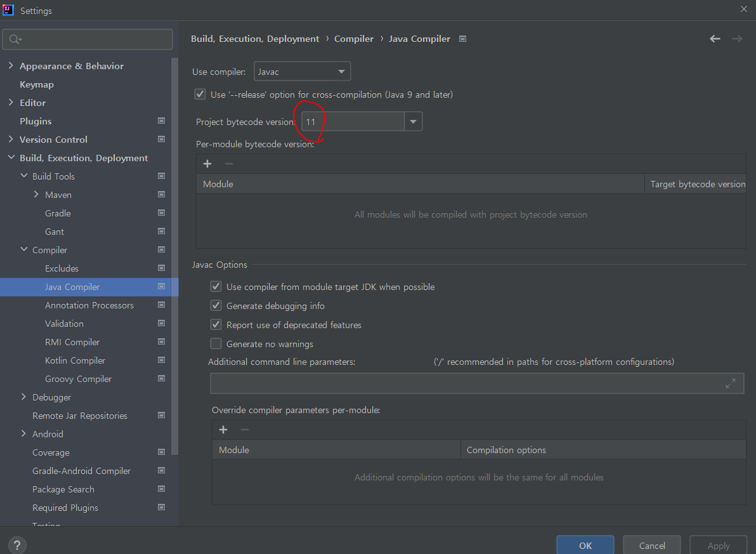Select Annotation Processors in the tree
This screenshot has width=756, height=554.
pos(89,305)
